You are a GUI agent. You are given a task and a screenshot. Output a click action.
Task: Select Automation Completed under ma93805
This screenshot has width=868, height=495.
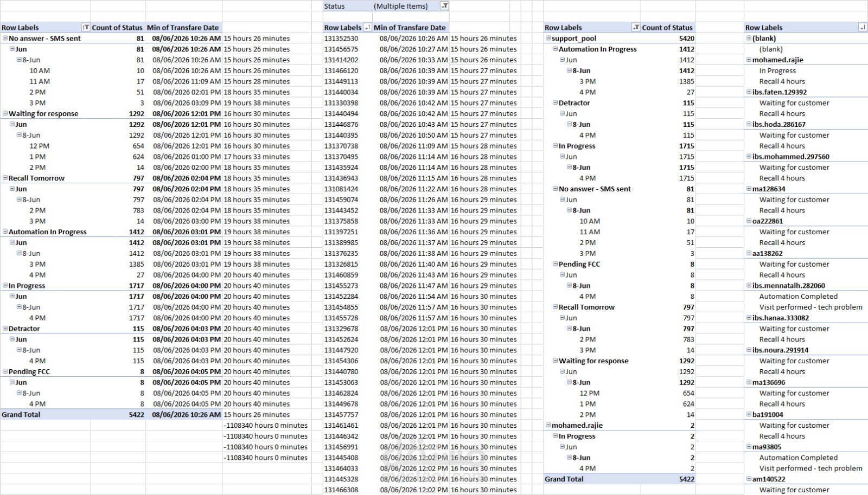[x=798, y=458]
